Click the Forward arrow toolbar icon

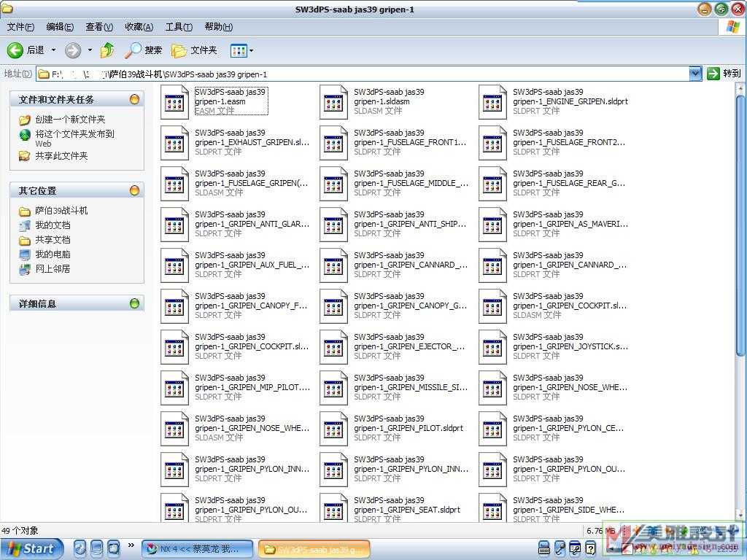point(73,50)
